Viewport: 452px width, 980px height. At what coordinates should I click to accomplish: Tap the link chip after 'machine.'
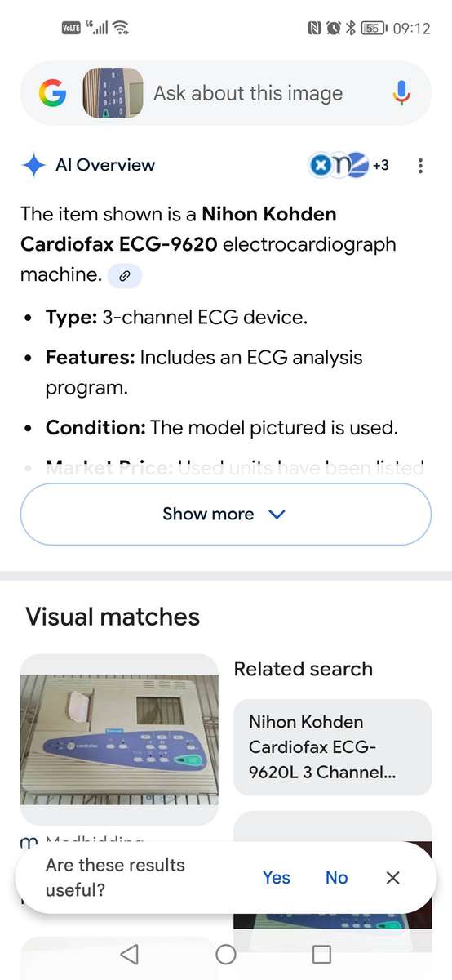coord(125,276)
